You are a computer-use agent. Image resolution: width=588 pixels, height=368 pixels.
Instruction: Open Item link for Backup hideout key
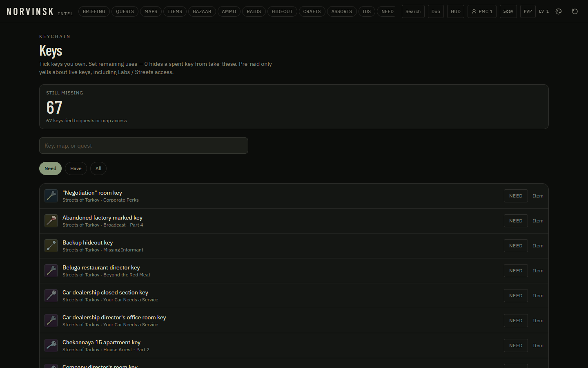pos(538,246)
